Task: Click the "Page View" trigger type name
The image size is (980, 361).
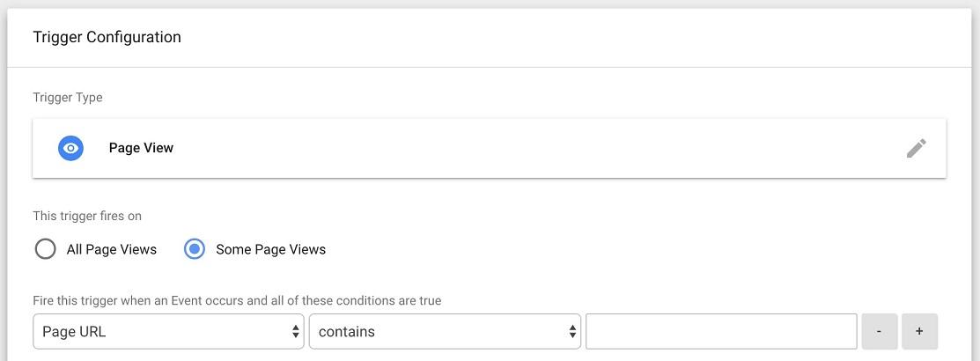Action: (x=141, y=148)
